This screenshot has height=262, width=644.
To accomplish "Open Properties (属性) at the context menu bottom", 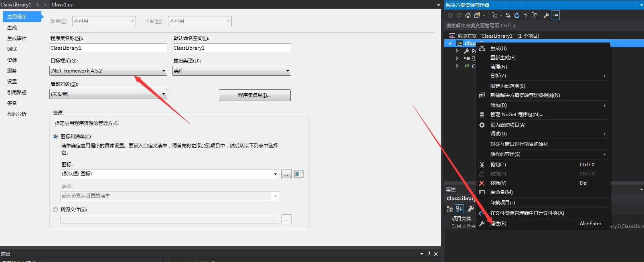I will pos(543,224).
